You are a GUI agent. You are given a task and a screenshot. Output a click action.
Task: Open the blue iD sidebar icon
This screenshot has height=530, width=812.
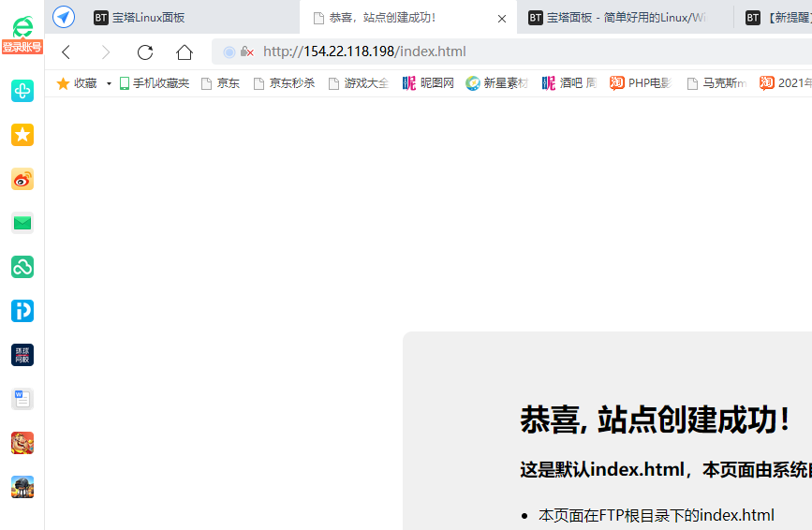click(22, 311)
